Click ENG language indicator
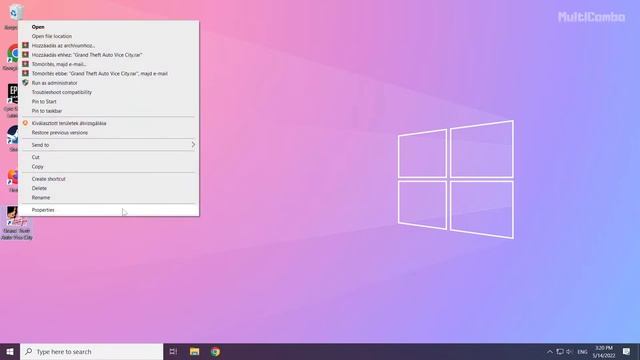The height and width of the screenshot is (360, 640). (582, 352)
